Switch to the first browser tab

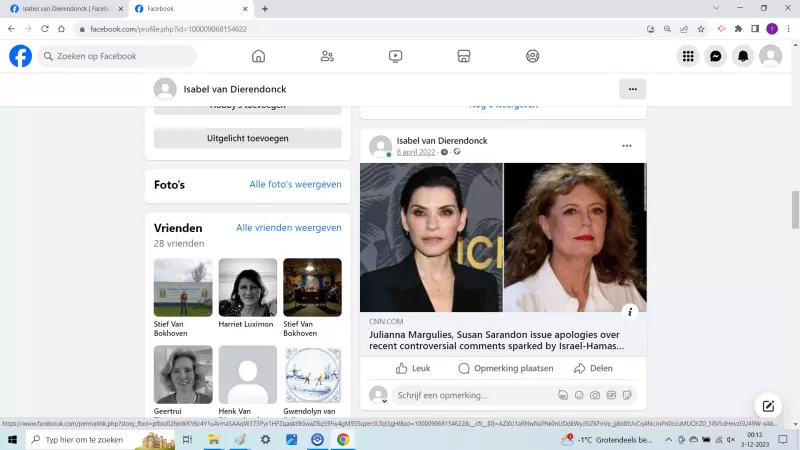(x=62, y=8)
